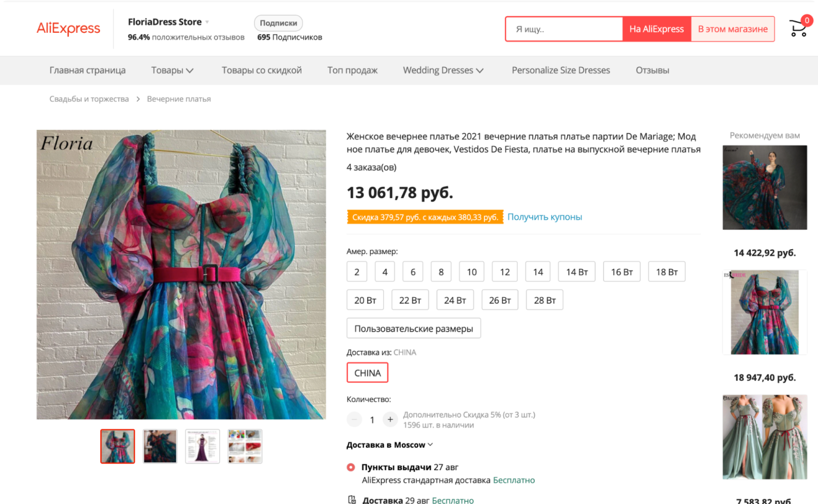Image resolution: width=818 pixels, height=504 pixels.
Task: Open the Товары dropdown menu
Action: point(172,70)
